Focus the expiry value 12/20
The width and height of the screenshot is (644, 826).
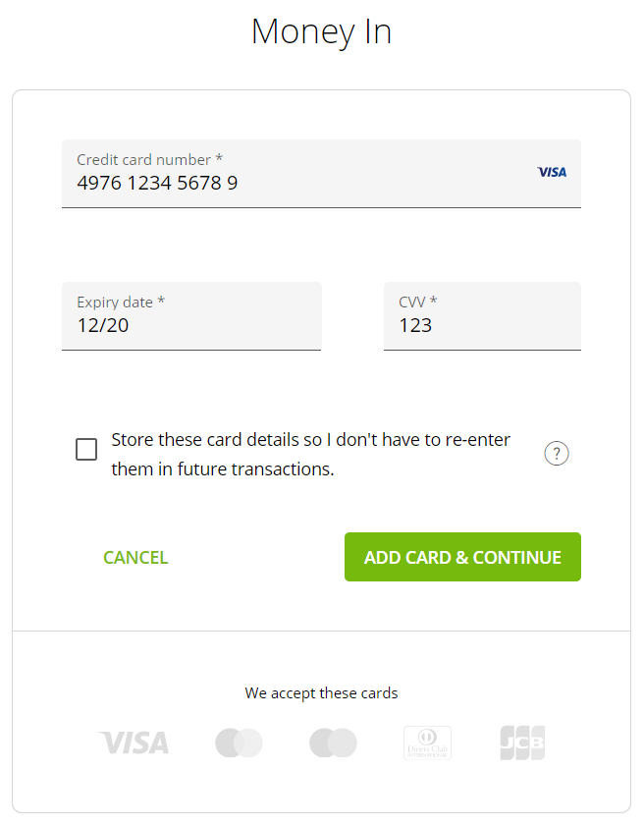(103, 325)
